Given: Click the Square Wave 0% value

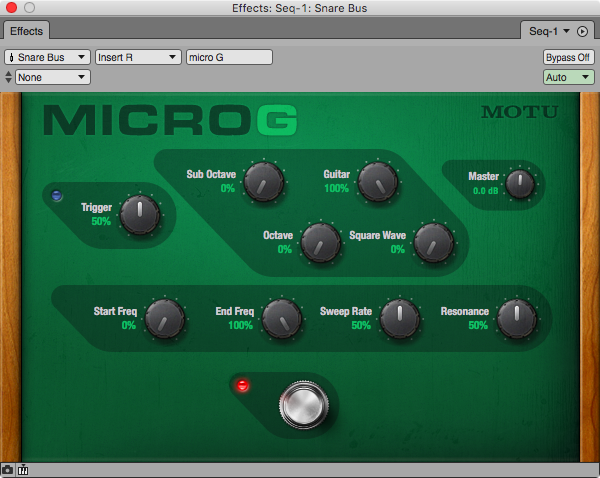Looking at the screenshot, I should tap(398, 250).
